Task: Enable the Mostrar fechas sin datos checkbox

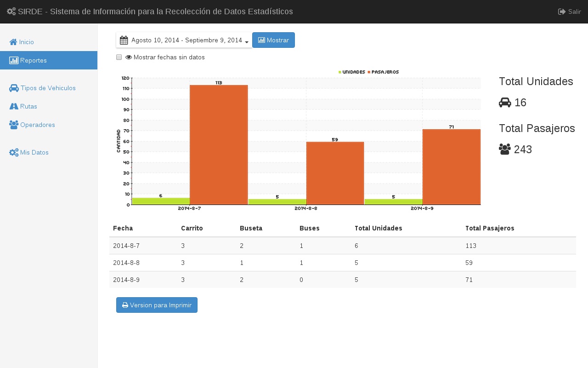Action: click(119, 57)
